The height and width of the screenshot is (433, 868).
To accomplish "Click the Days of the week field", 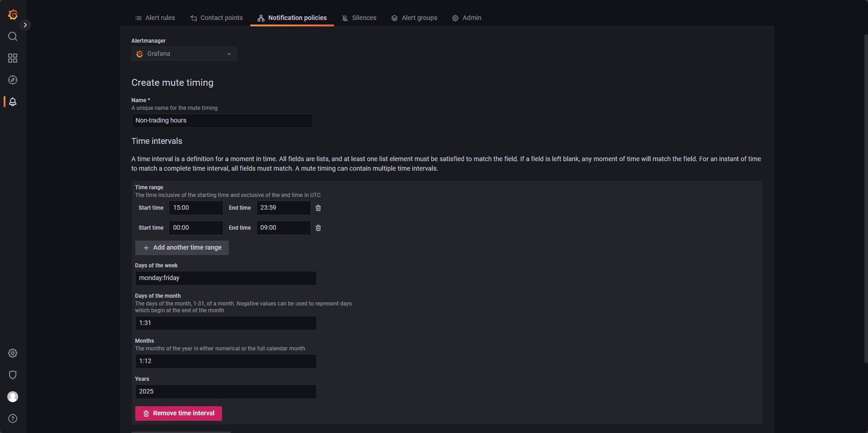I will tap(226, 278).
